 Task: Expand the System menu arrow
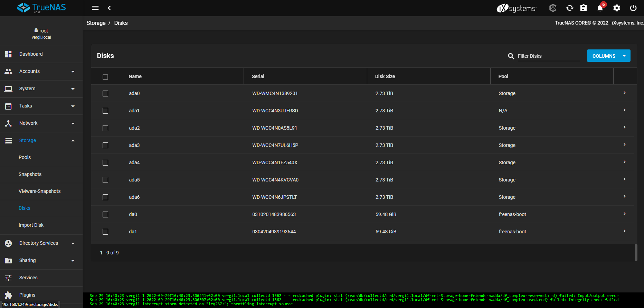73,89
